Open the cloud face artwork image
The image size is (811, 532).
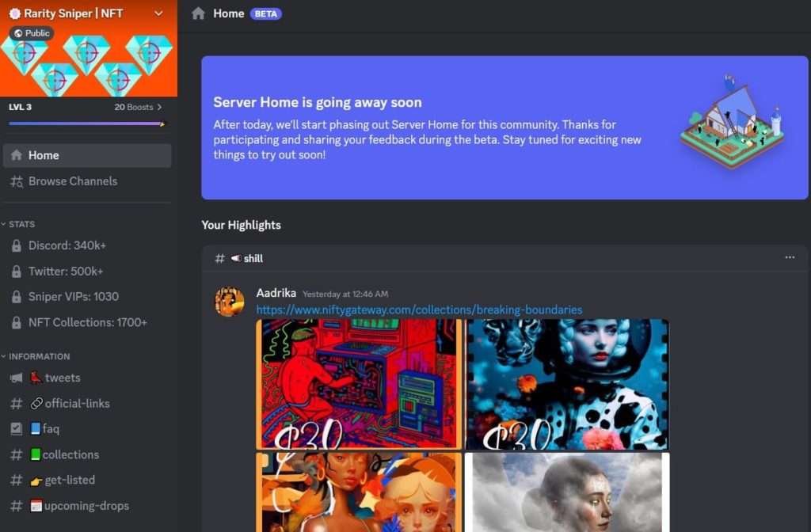(x=567, y=492)
